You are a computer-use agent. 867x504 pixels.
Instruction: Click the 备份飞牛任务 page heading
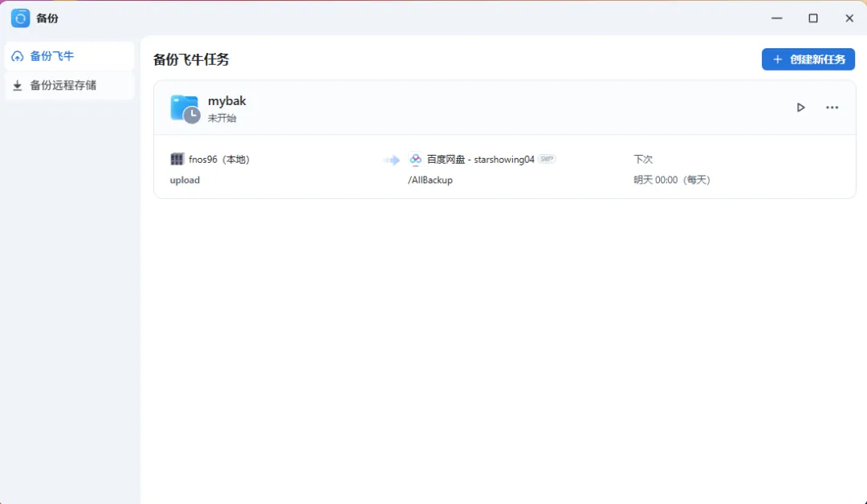click(191, 59)
